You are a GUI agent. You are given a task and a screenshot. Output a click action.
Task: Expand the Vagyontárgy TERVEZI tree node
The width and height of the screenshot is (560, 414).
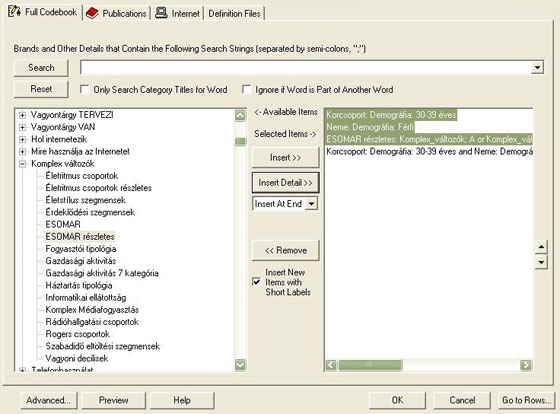point(22,115)
